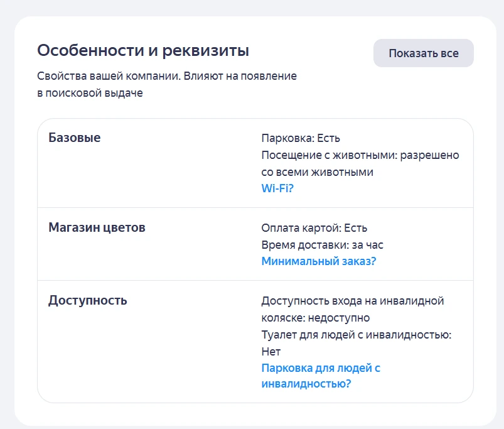Click "Туалет для людей с инвалидностью" text
This screenshot has height=429, width=504.
(x=356, y=343)
